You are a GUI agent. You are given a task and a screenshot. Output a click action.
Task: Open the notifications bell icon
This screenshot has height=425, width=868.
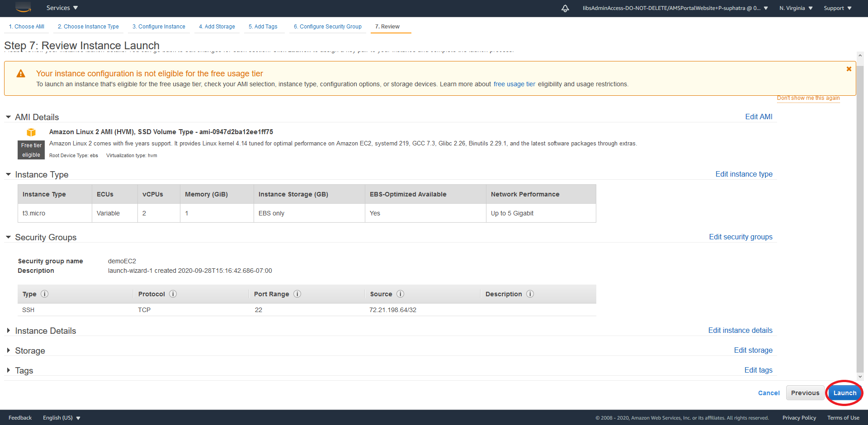(565, 8)
